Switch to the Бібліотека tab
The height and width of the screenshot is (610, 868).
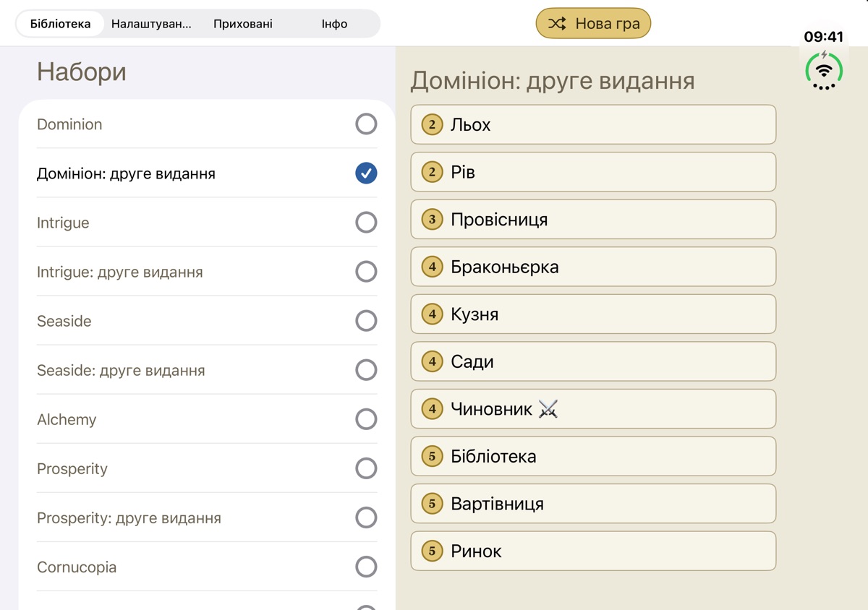pos(61,24)
